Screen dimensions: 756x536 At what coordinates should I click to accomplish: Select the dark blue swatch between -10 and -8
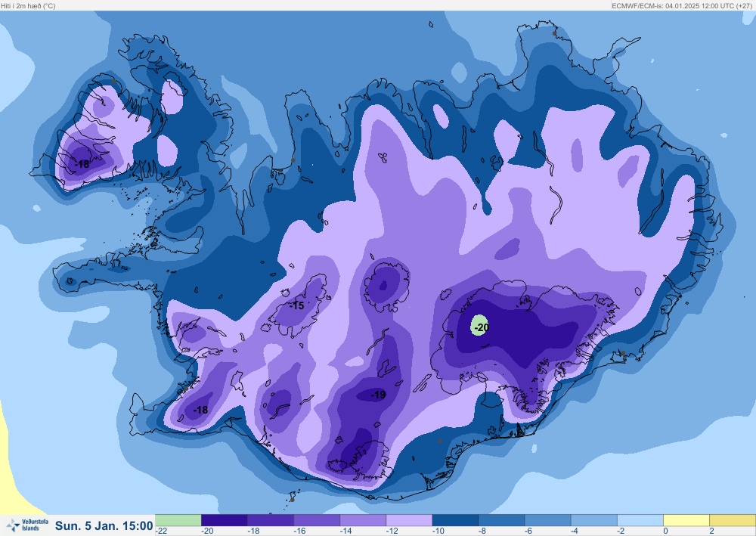[x=456, y=520]
